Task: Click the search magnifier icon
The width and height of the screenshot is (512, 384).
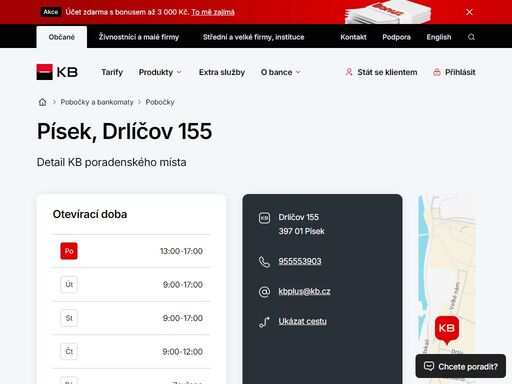Action: click(471, 37)
